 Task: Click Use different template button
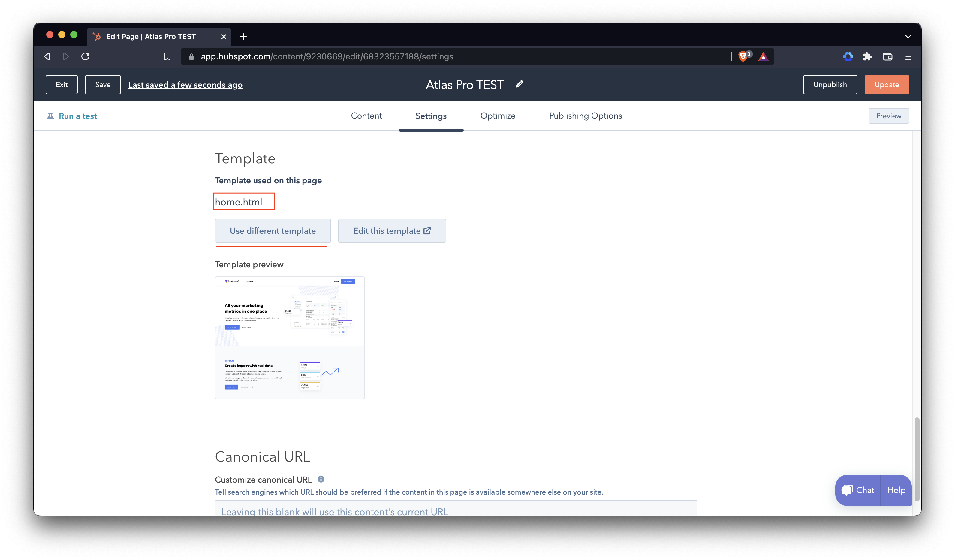(x=273, y=231)
